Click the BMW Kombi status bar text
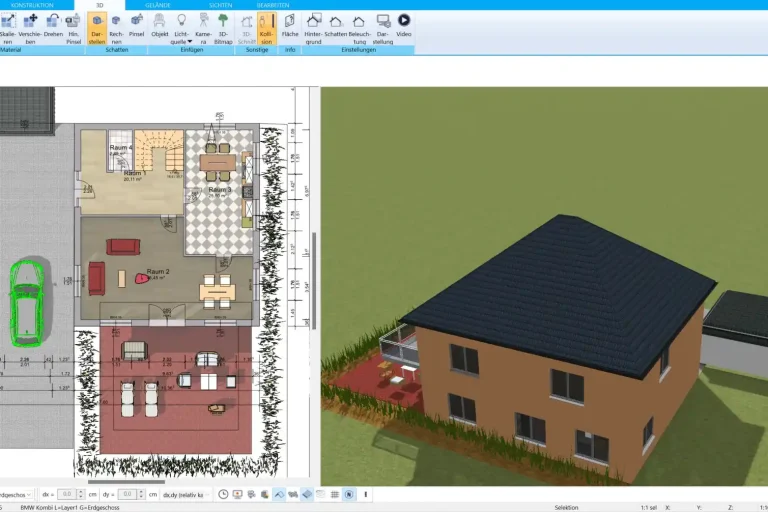Viewport: 768px width, 512px height. point(70,508)
